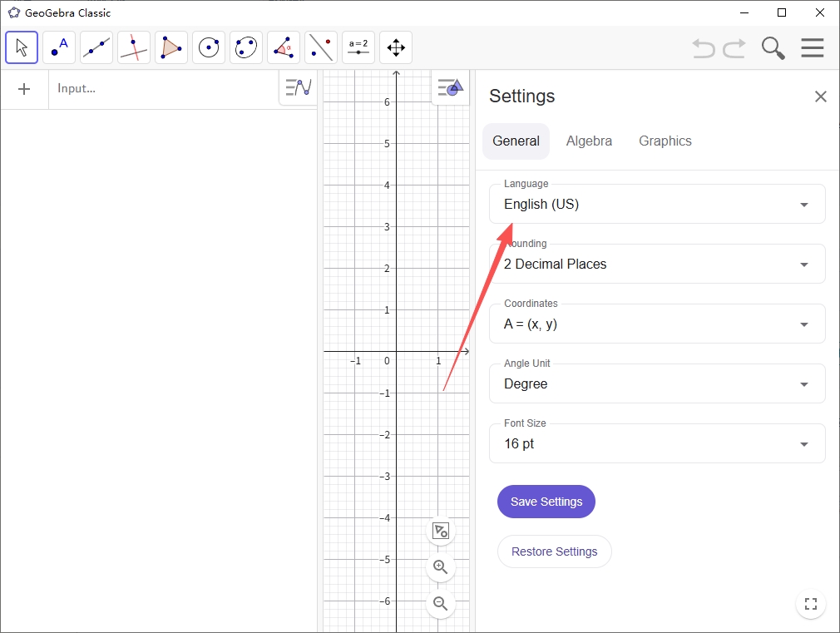Click Restore Settings button
The width and height of the screenshot is (840, 633).
click(x=555, y=551)
